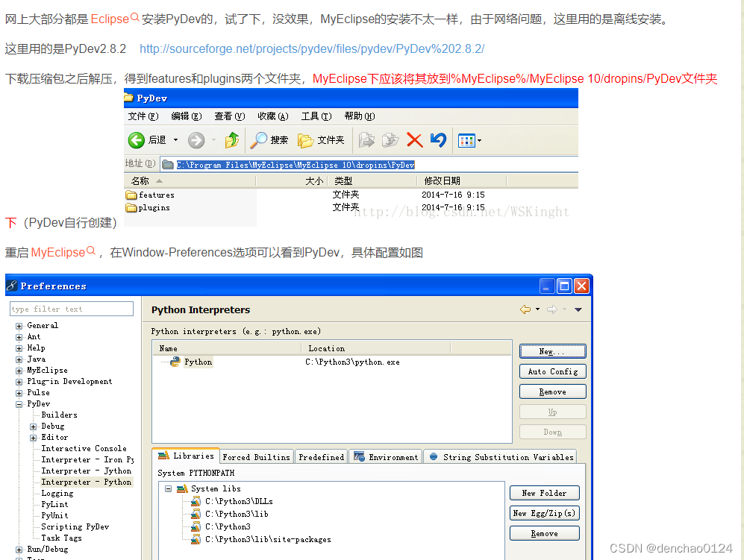The image size is (744, 560).
Task: Open the 查看(V) menu
Action: (x=230, y=116)
